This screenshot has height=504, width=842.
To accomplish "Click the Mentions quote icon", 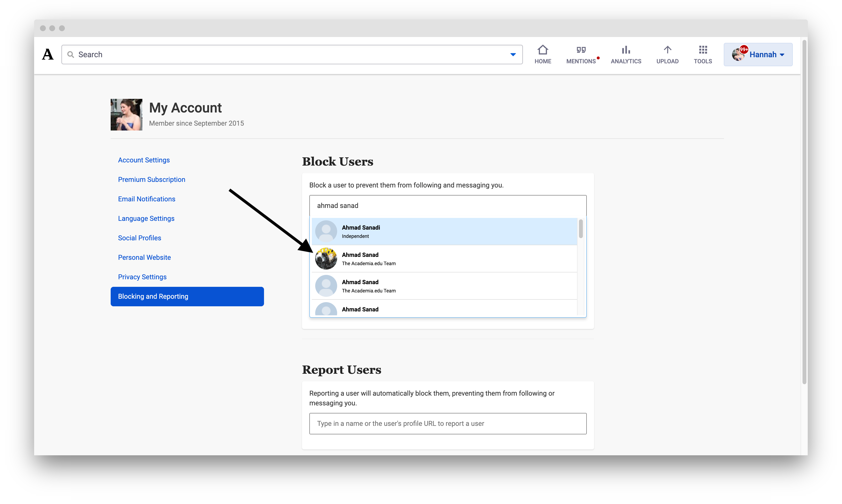I will (x=581, y=50).
